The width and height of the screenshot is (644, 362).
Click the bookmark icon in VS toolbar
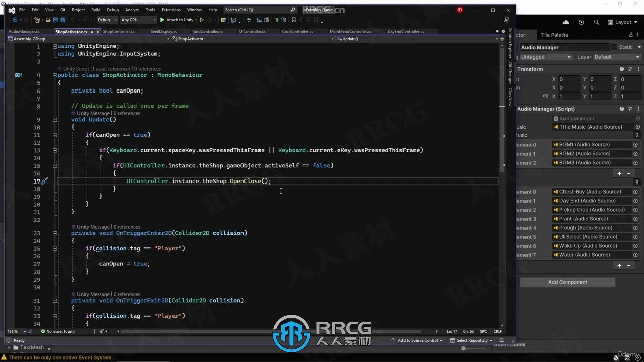(x=294, y=20)
